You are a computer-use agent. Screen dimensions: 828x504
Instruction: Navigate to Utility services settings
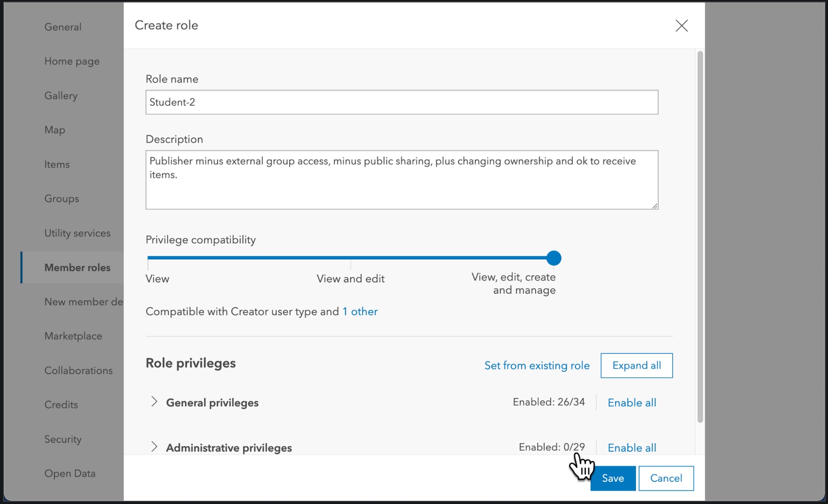[77, 233]
